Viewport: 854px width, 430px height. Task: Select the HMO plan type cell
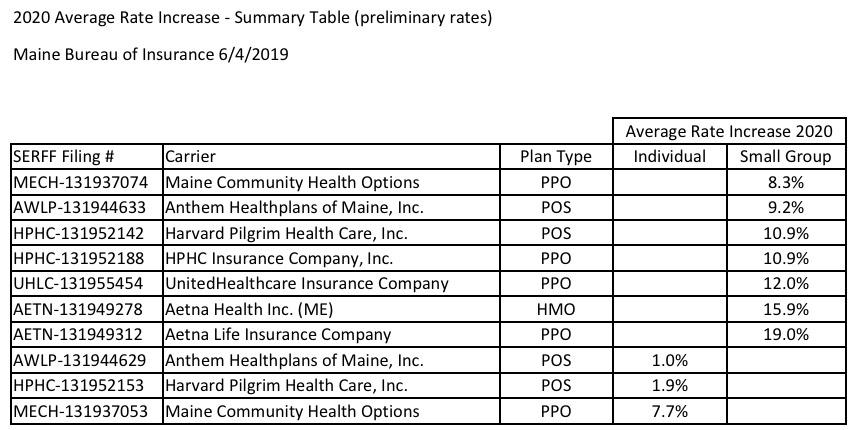555,309
